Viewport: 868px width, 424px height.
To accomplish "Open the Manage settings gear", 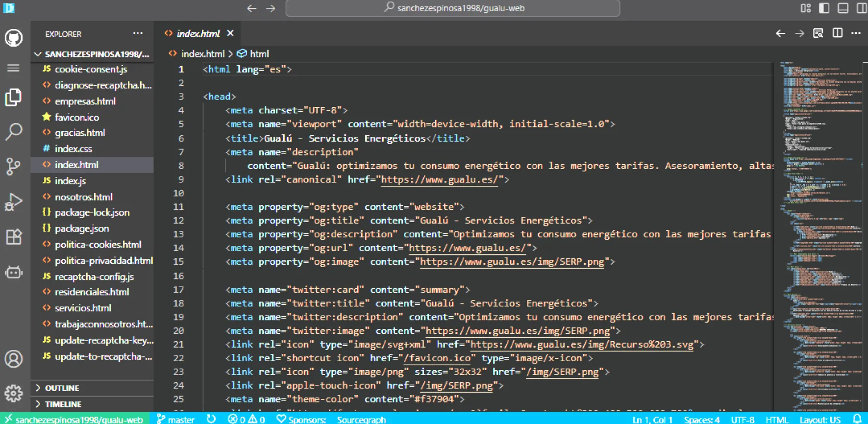I will tap(13, 393).
